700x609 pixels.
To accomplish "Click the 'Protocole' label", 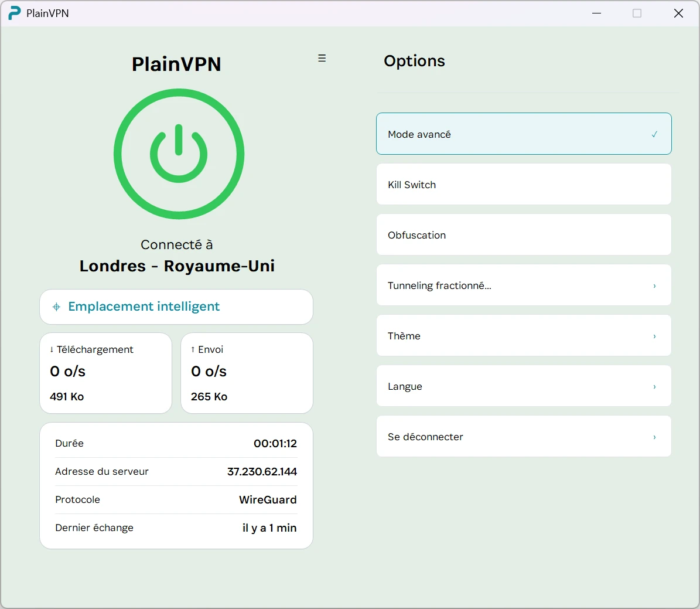I will (x=78, y=500).
